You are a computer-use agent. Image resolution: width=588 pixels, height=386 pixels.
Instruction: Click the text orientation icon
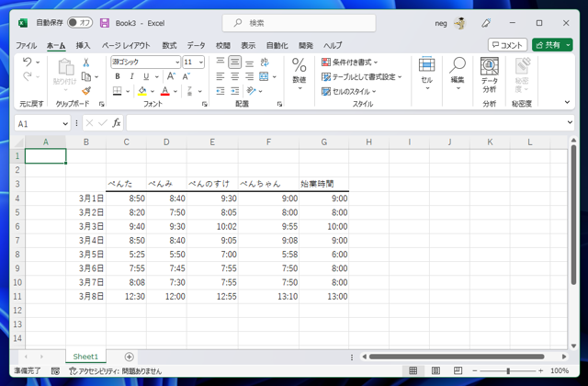click(265, 62)
